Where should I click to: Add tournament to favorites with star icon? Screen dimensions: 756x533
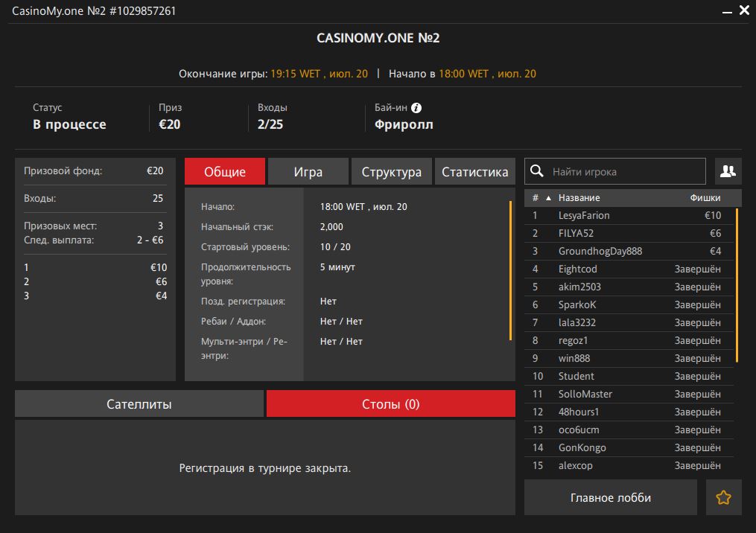coord(723,498)
